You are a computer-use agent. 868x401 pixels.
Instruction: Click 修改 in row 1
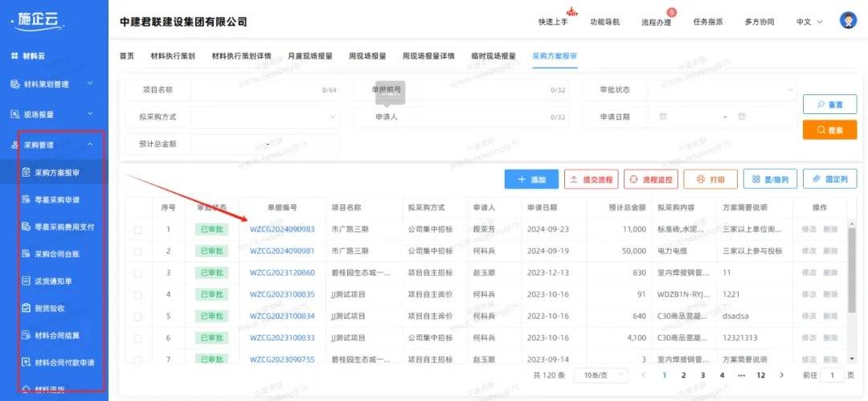[x=809, y=229]
